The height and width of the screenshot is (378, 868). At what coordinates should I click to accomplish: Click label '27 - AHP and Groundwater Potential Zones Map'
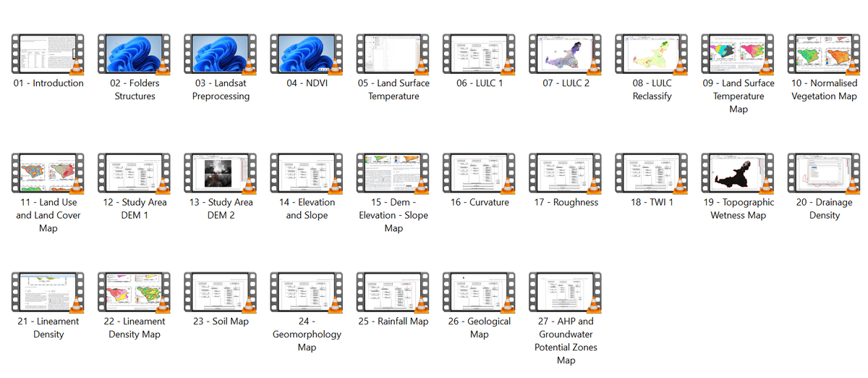(x=566, y=341)
